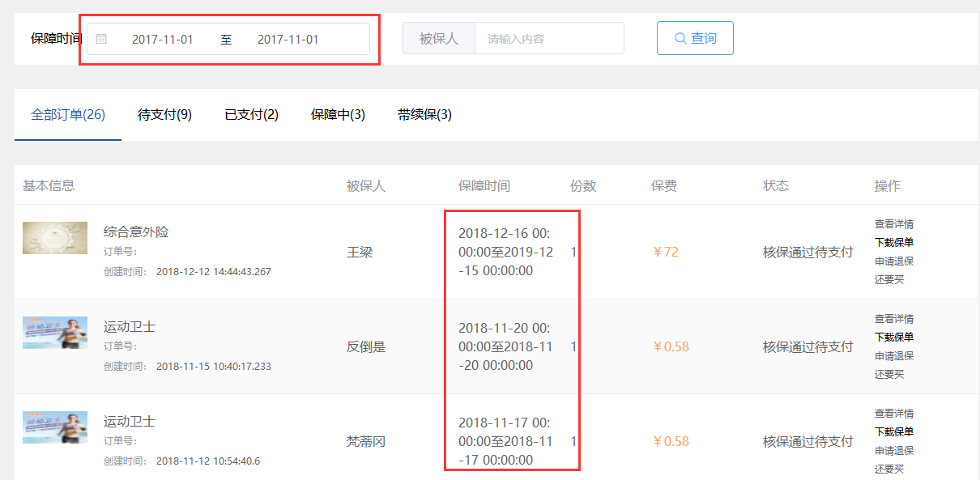This screenshot has width=980, height=480.
Task: Click 还要买 for the 综合意外险 order
Action: click(x=889, y=280)
